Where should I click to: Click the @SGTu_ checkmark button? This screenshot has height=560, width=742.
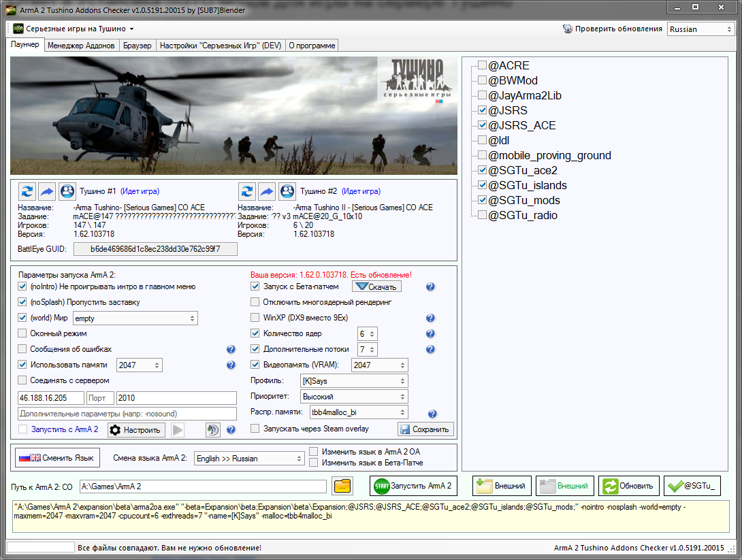pyautogui.click(x=692, y=486)
